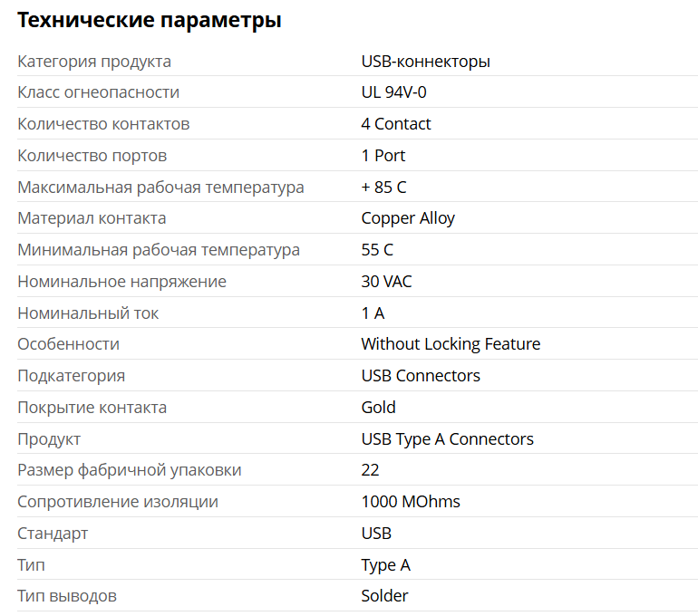Select the 'Solder' termination type value
Viewport: 698px width, 616px height.
[x=384, y=596]
